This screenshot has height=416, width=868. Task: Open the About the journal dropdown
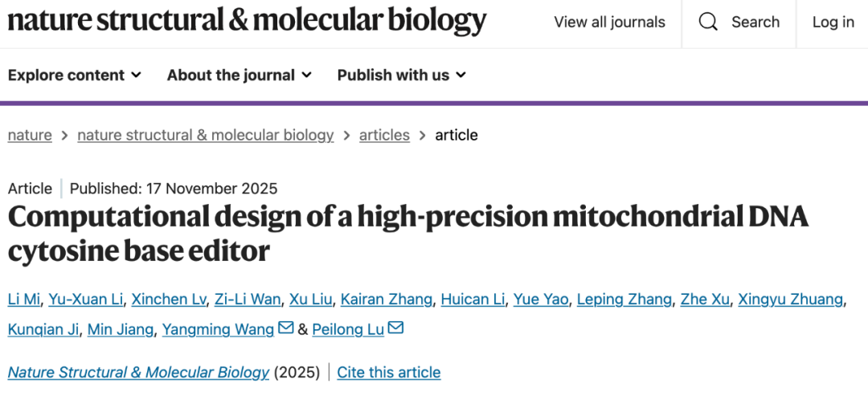pos(240,75)
